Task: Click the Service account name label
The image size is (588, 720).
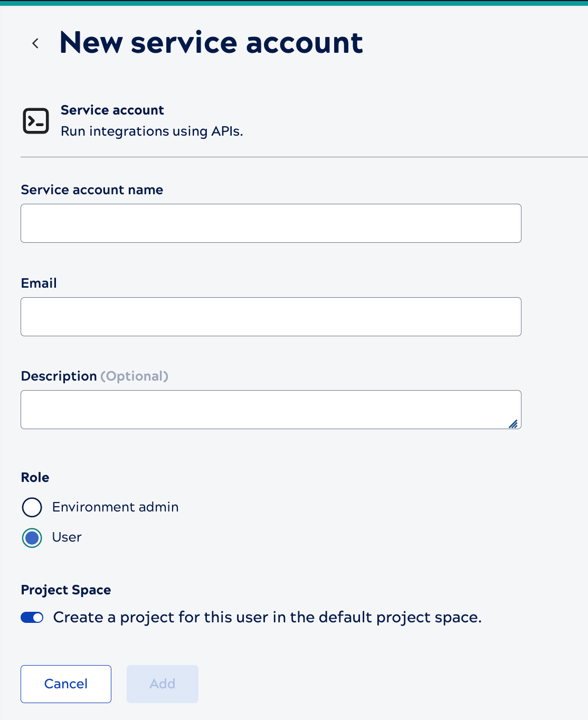Action: click(92, 190)
